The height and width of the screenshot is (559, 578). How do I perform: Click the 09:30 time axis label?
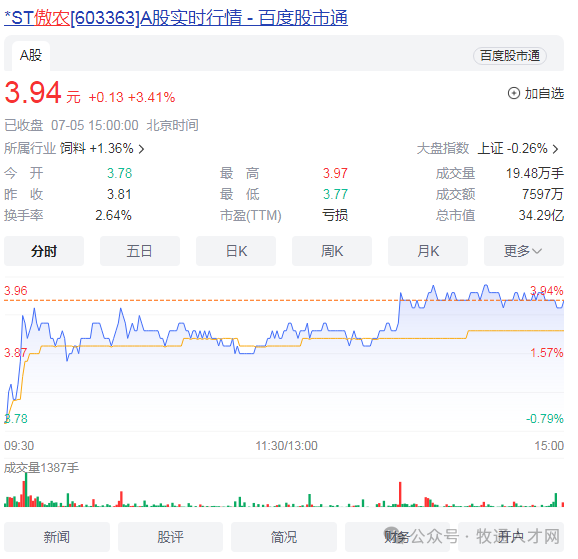tap(19, 446)
